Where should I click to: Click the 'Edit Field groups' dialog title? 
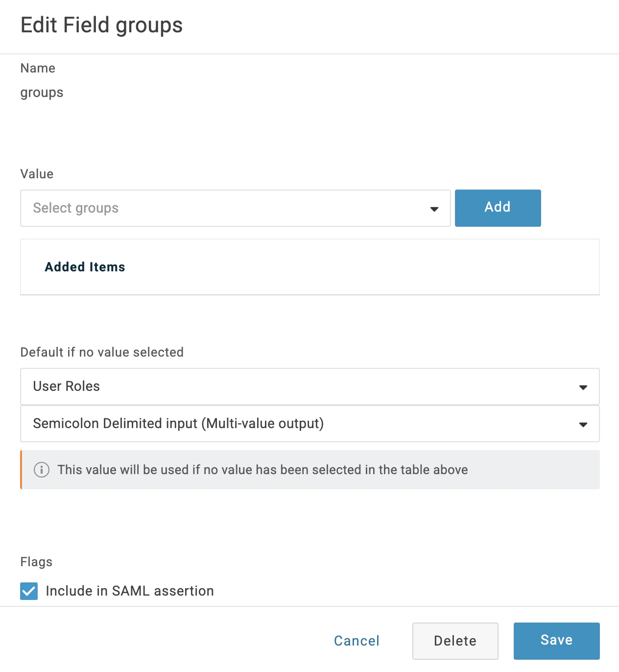102,25
